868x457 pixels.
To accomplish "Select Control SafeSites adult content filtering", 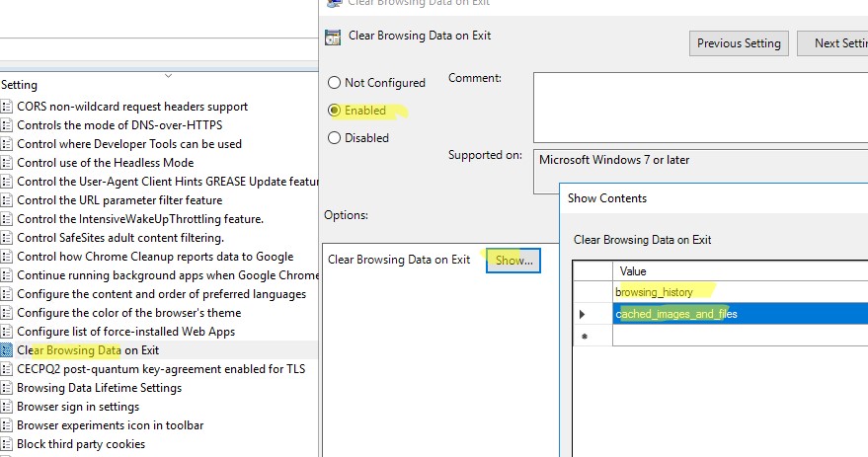I will click(120, 238).
